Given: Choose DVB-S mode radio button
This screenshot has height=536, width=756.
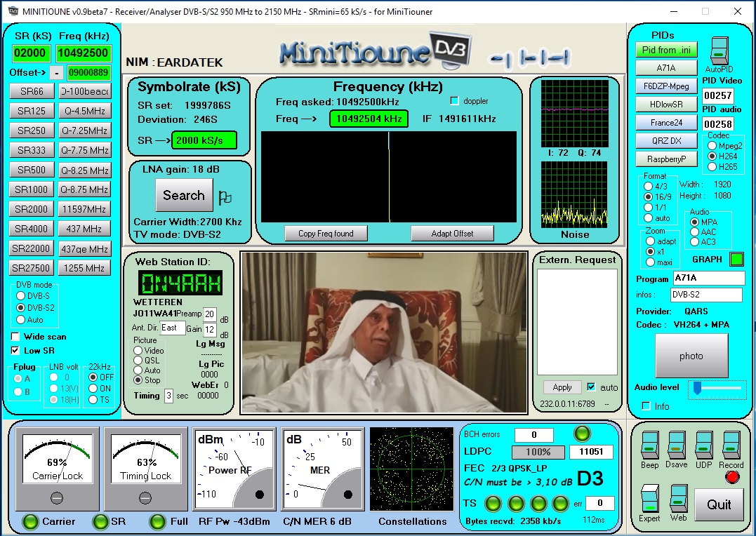Looking at the screenshot, I should (21, 295).
